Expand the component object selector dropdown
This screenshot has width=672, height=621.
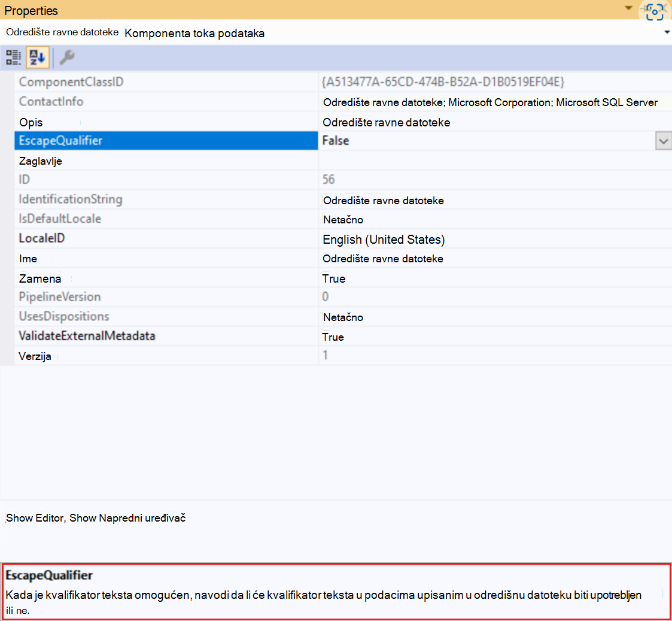click(667, 32)
